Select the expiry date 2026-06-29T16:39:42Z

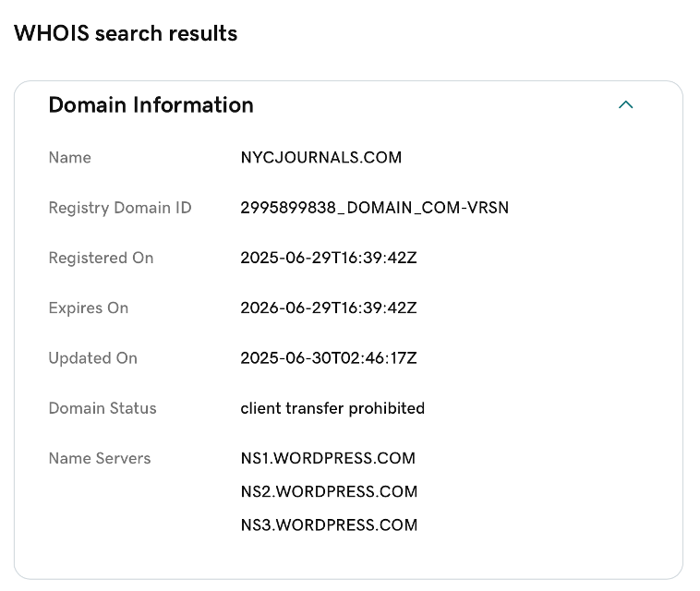point(328,308)
